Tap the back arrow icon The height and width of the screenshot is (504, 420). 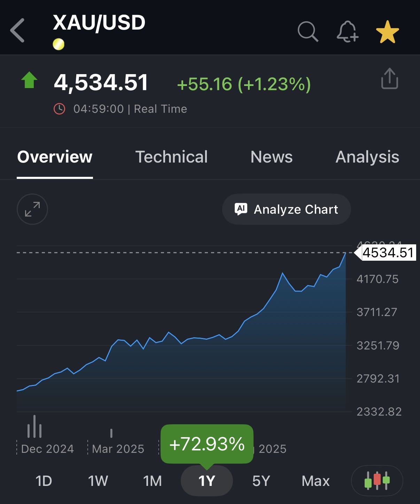click(x=17, y=31)
